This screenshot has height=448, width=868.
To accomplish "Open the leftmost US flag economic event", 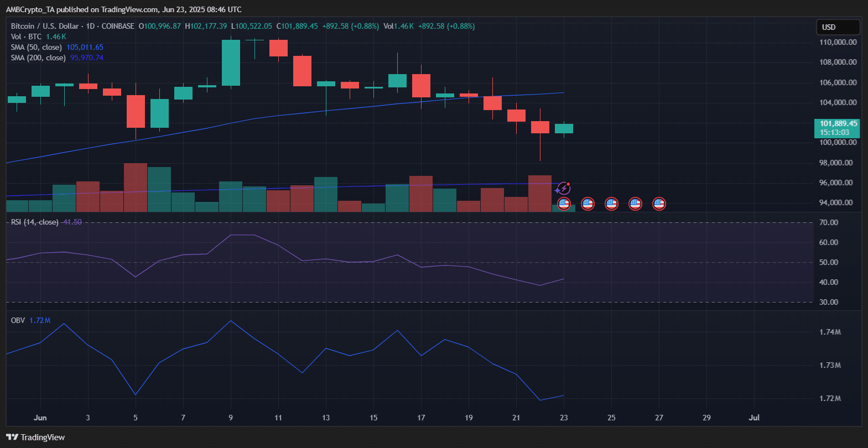I will click(564, 204).
